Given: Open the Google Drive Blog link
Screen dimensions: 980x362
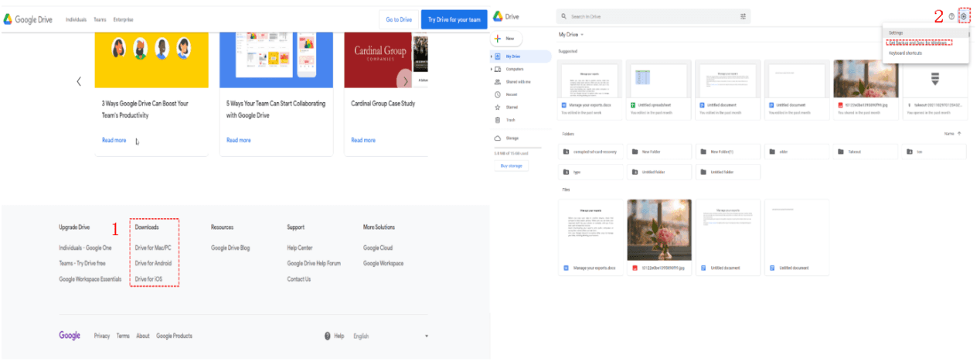Looking at the screenshot, I should pos(230,248).
